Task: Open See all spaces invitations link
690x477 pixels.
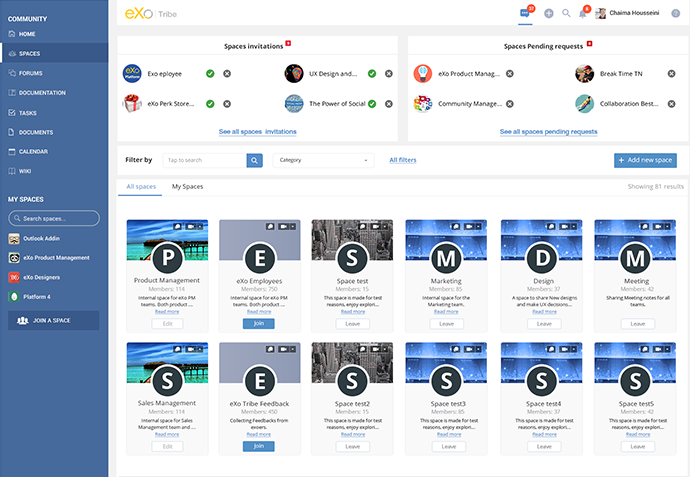Action: pos(257,132)
